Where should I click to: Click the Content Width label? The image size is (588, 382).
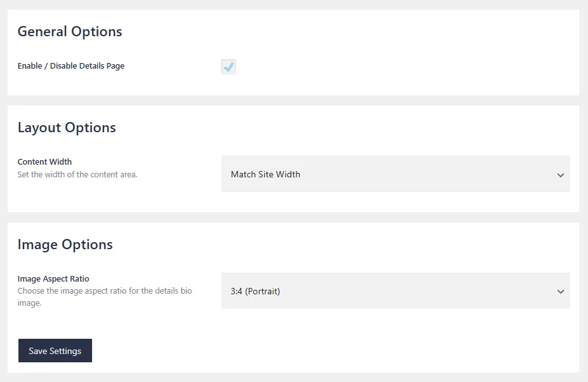coord(44,161)
